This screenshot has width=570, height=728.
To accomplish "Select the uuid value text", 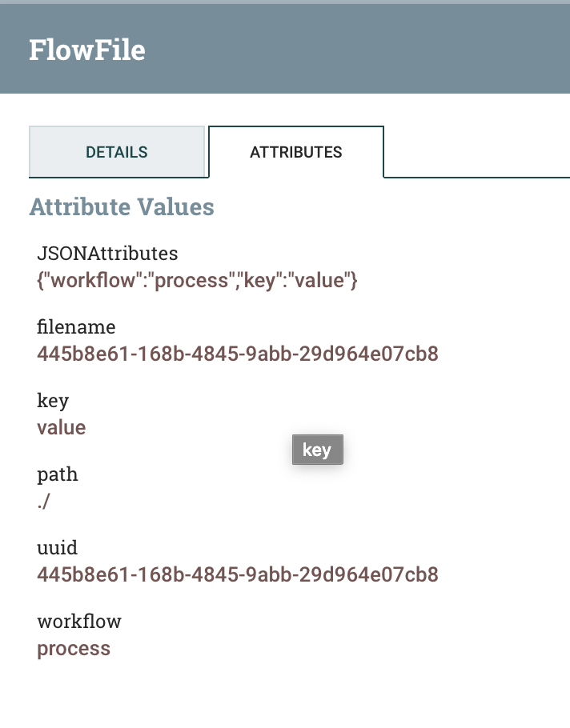I will click(x=236, y=574).
